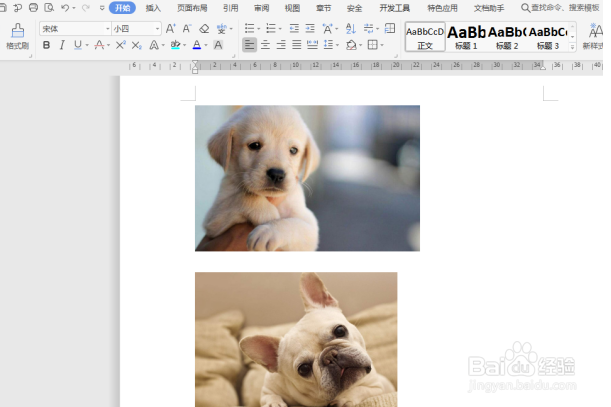This screenshot has height=407, width=611.
Task: Align text left
Action: (x=249, y=45)
